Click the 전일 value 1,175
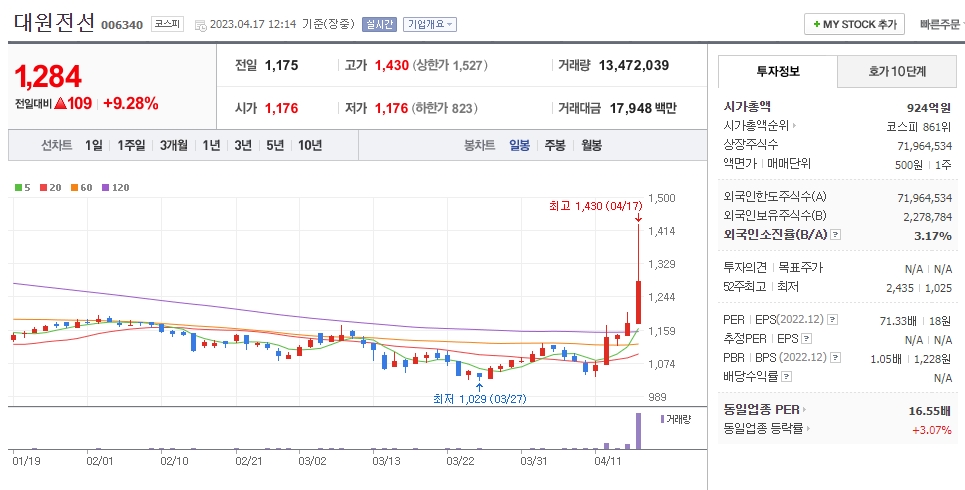The image size is (965, 490). pyautogui.click(x=282, y=65)
